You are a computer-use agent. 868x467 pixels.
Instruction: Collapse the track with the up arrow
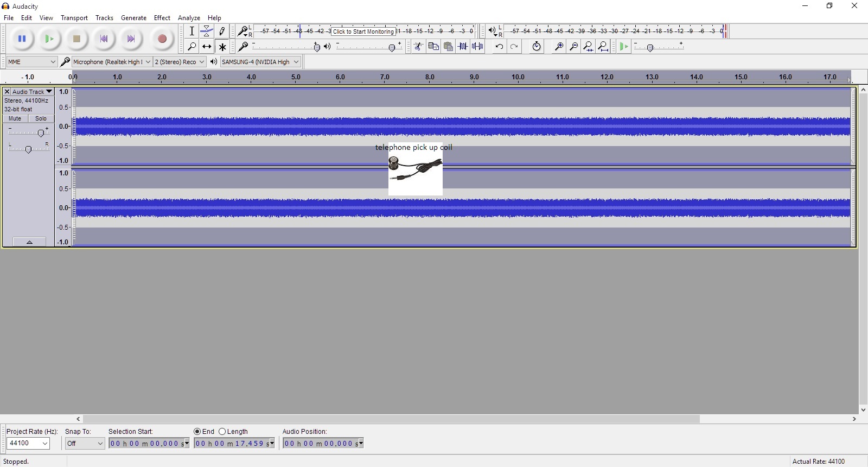29,242
